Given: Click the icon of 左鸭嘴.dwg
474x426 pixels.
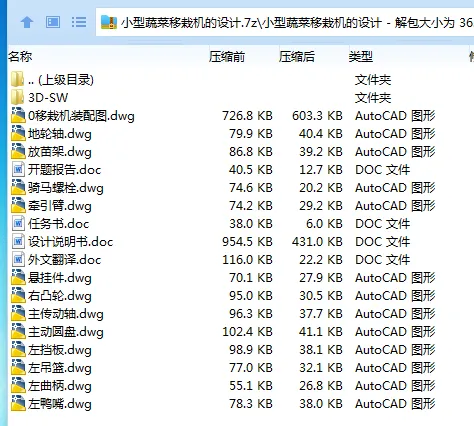Looking at the screenshot, I should click(18, 404).
